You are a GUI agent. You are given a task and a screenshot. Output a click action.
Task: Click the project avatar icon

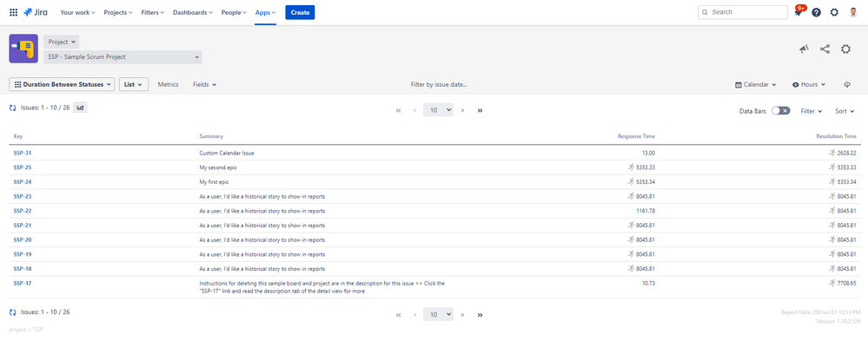coord(23,49)
